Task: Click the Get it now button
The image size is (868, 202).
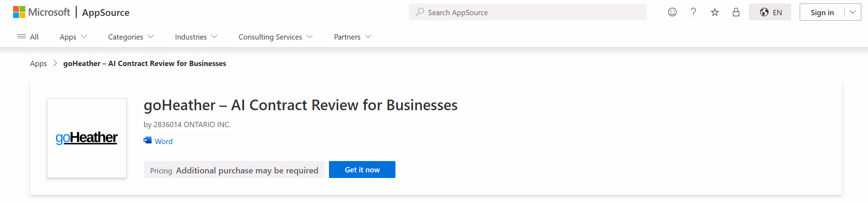Action: click(x=362, y=170)
